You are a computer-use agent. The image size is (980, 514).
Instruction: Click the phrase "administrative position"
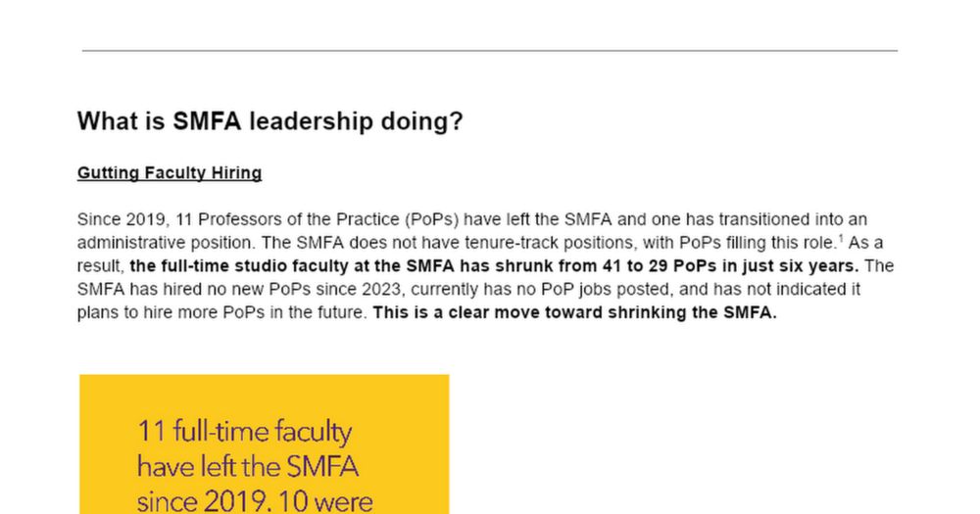[x=156, y=243]
